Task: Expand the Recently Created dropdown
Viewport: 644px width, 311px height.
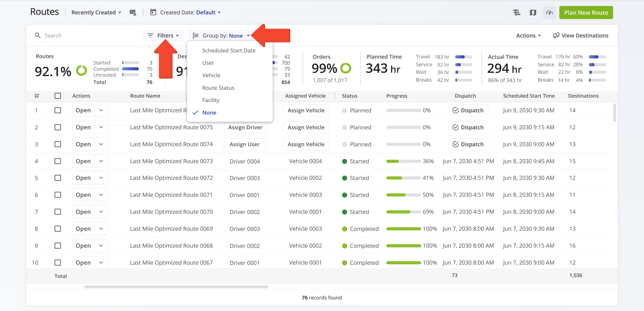Action: pos(96,13)
